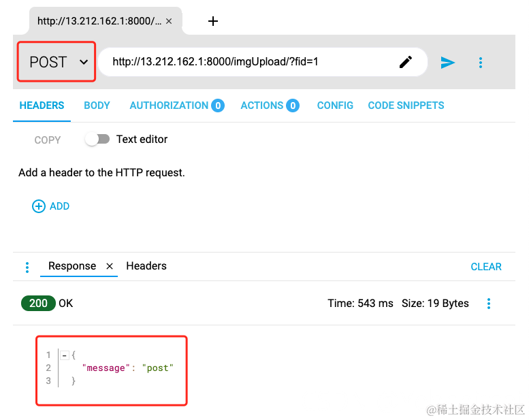Click the 200 status badge
The height and width of the screenshot is (420, 529).
[x=38, y=303]
